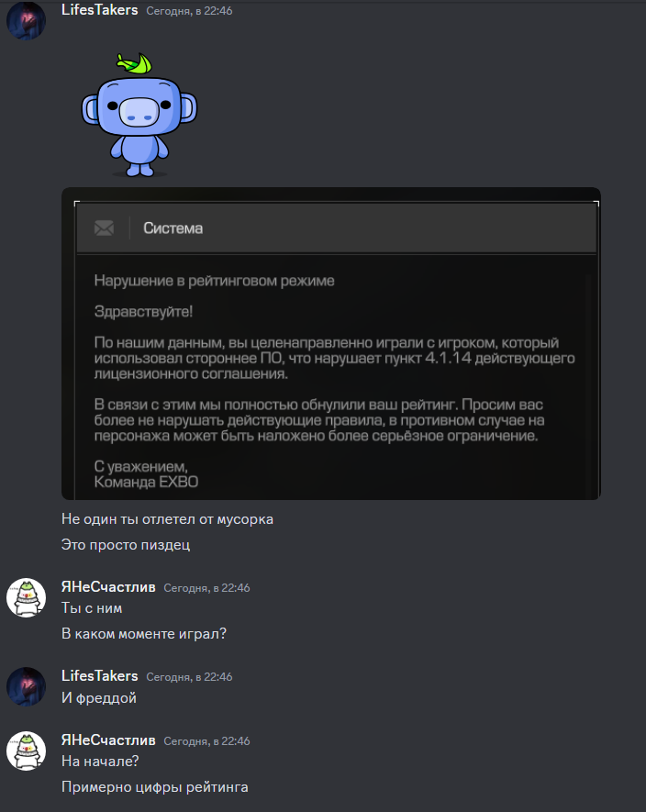
Task: Click LifesTakers username above 'И фреддой'
Action: [99, 676]
